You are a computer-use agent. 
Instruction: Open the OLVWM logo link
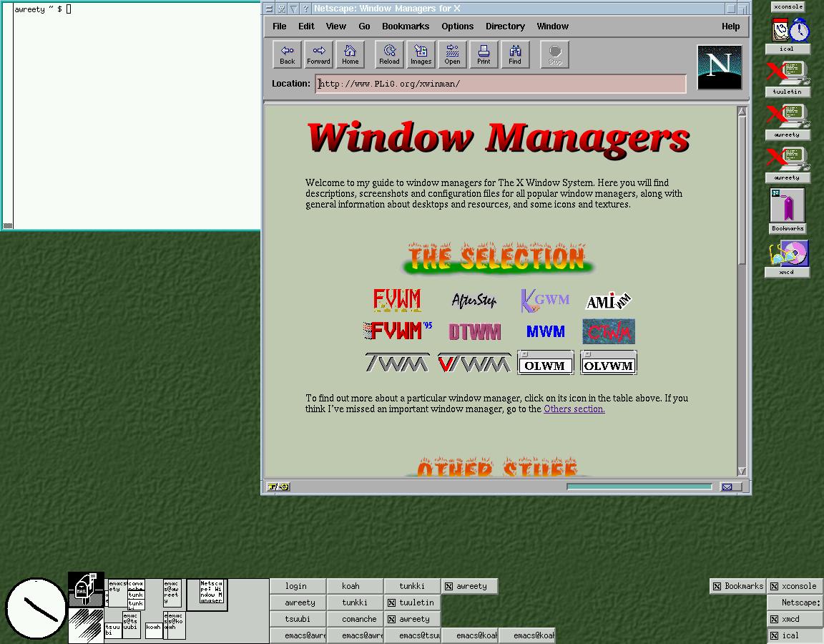pyautogui.click(x=609, y=363)
